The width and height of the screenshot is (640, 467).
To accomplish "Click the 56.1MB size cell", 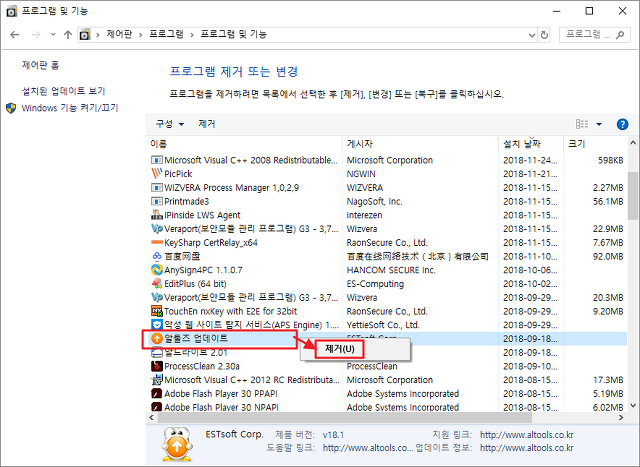I will click(x=608, y=202).
